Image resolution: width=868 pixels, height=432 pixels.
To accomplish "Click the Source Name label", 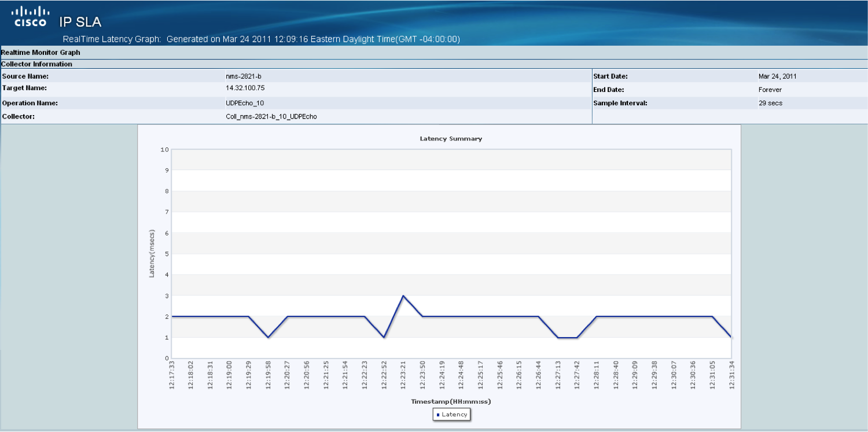I will coord(25,76).
